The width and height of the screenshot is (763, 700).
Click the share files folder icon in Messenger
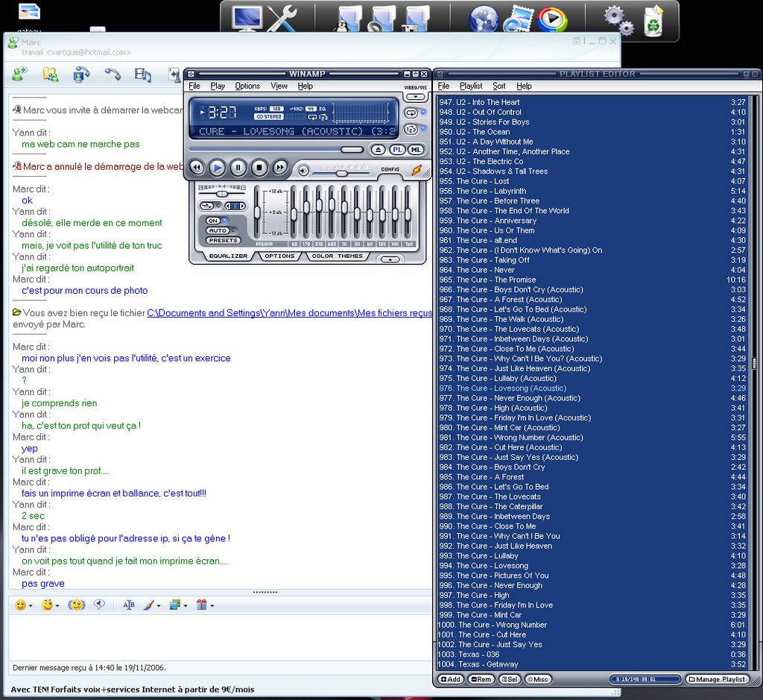pyautogui.click(x=50, y=75)
